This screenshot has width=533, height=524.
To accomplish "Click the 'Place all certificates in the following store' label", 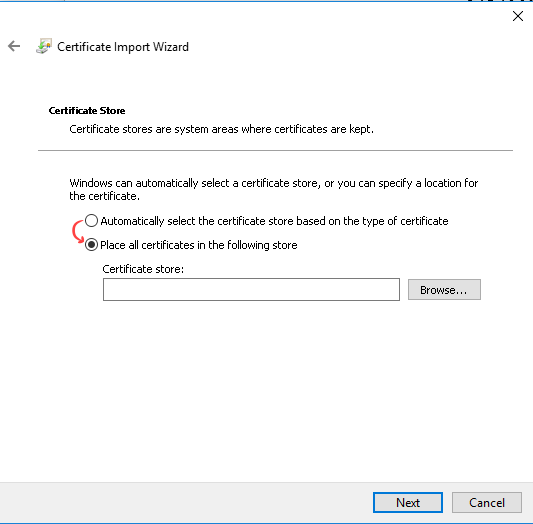I will [199, 245].
